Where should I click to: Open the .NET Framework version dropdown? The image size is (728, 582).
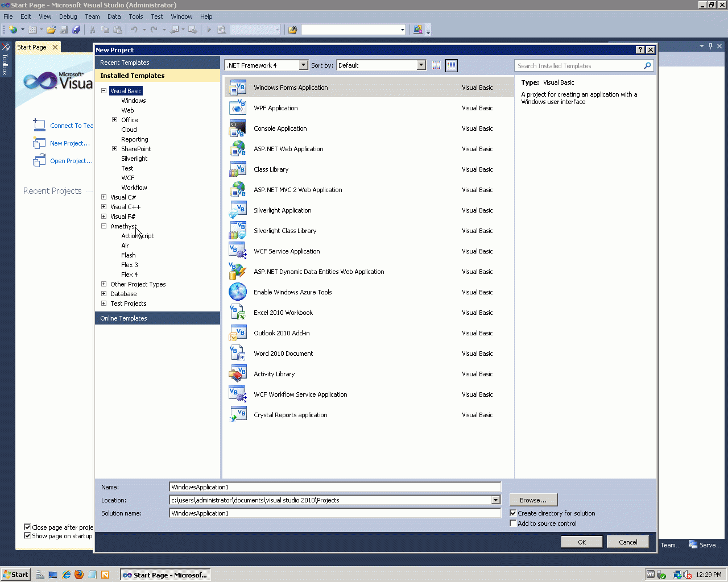(303, 65)
